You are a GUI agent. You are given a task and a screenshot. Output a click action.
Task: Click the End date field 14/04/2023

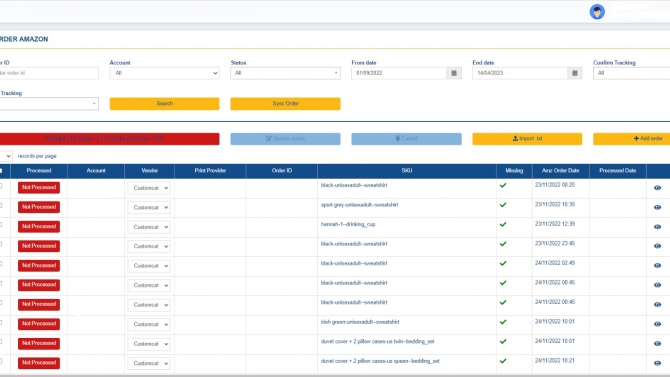[520, 73]
